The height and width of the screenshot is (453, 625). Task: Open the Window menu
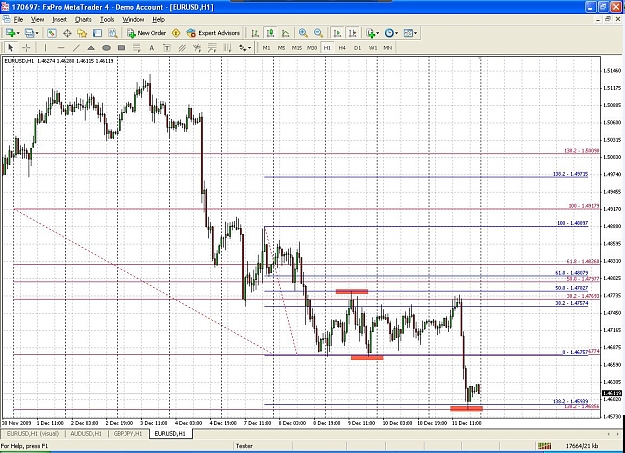click(133, 20)
